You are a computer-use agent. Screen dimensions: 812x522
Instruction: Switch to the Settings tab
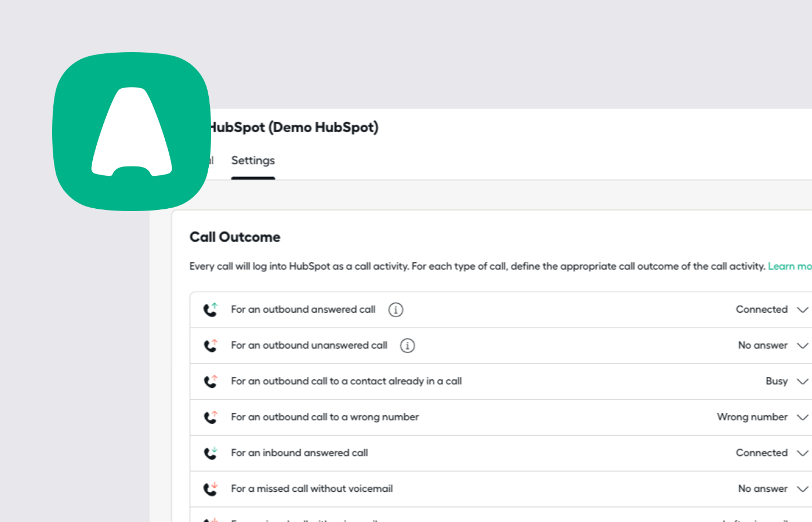pos(253,161)
